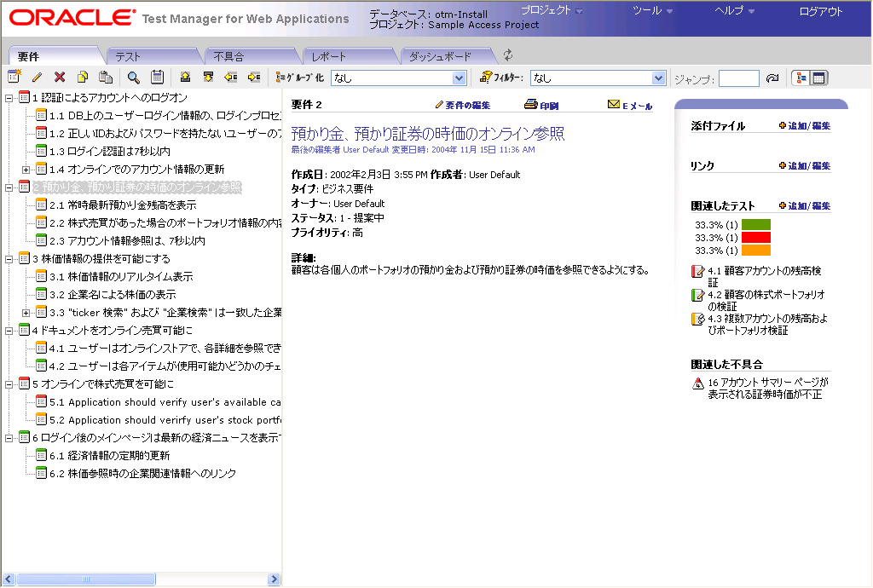Click 追加/編集 link for リンク
873x588 pixels.
click(x=809, y=166)
